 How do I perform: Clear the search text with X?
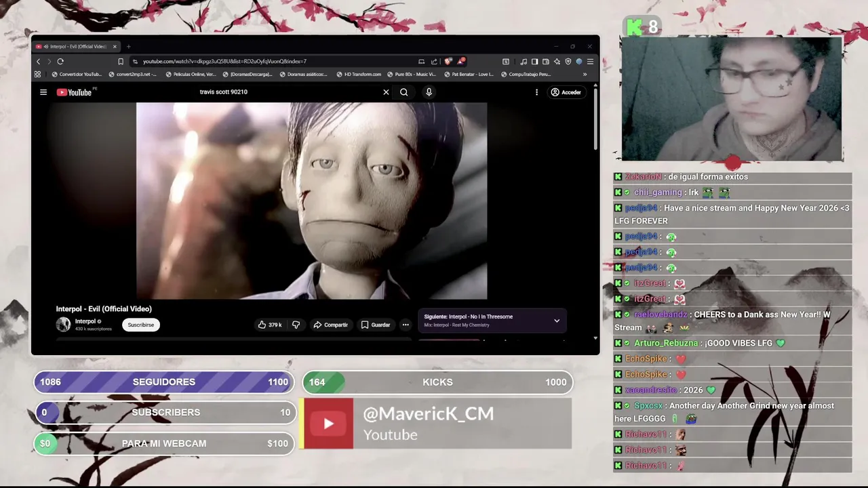[386, 92]
